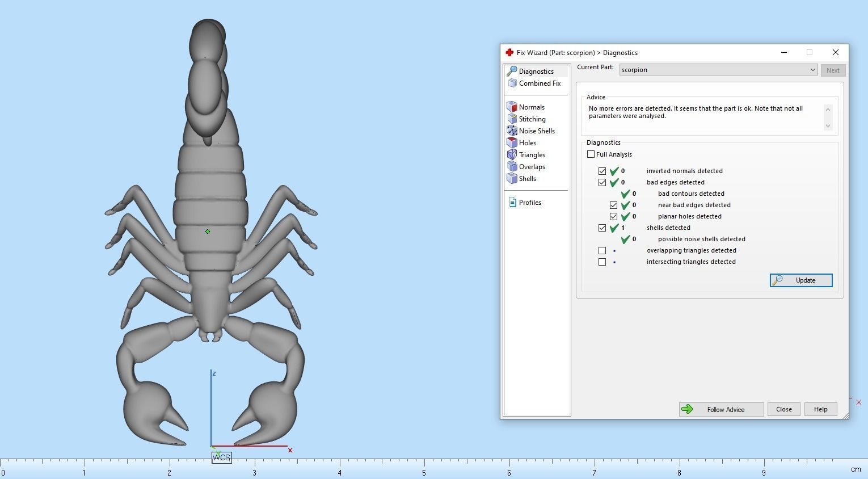
Task: Click green checkmark for planar holes
Action: point(625,216)
